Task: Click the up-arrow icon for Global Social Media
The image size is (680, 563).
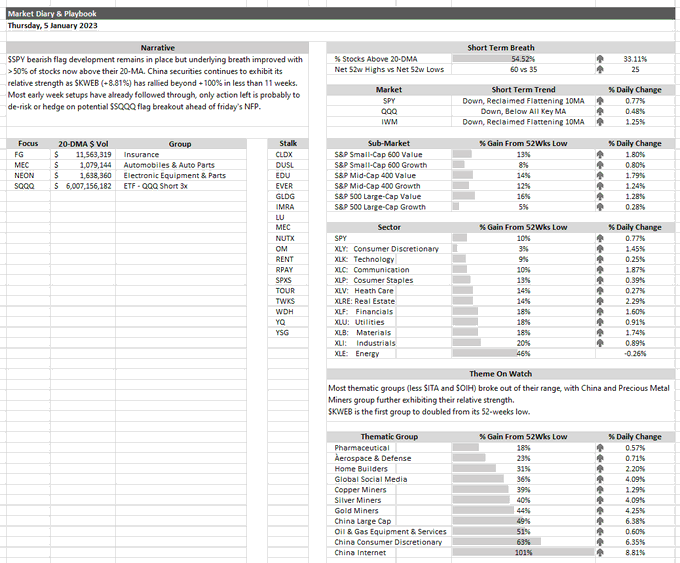Action: (x=600, y=479)
